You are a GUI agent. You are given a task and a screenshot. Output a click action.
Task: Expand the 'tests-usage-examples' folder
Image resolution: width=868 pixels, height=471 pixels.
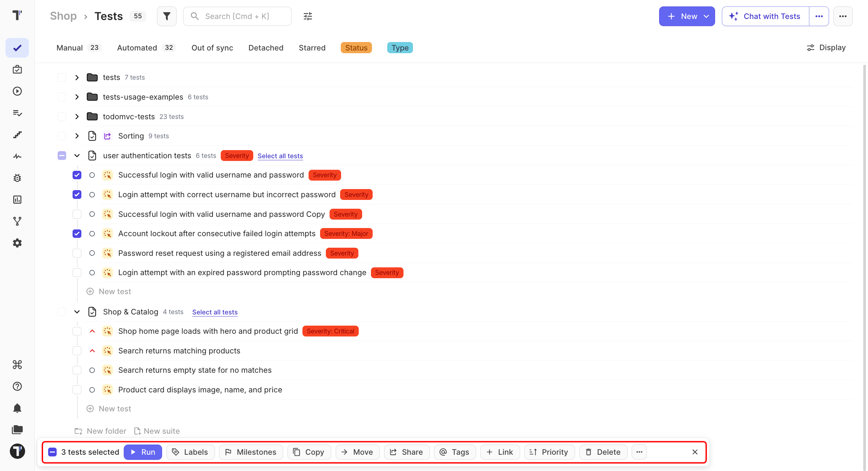click(77, 97)
